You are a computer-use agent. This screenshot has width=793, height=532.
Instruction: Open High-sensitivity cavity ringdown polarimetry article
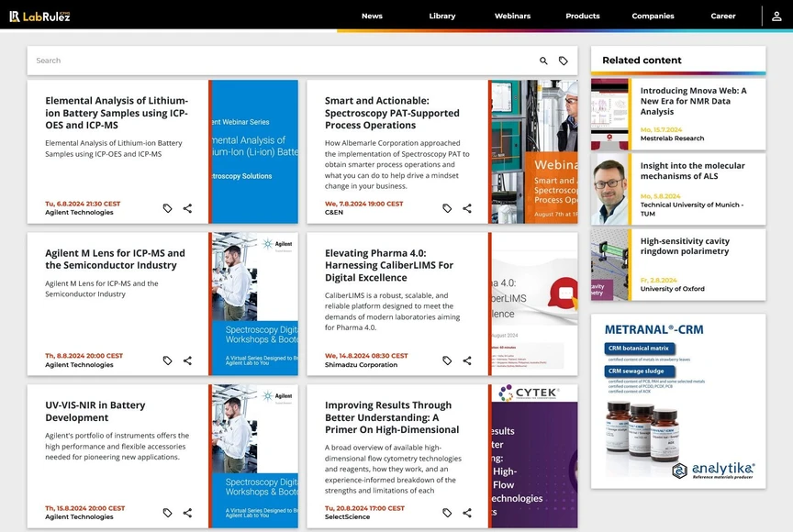[685, 246]
